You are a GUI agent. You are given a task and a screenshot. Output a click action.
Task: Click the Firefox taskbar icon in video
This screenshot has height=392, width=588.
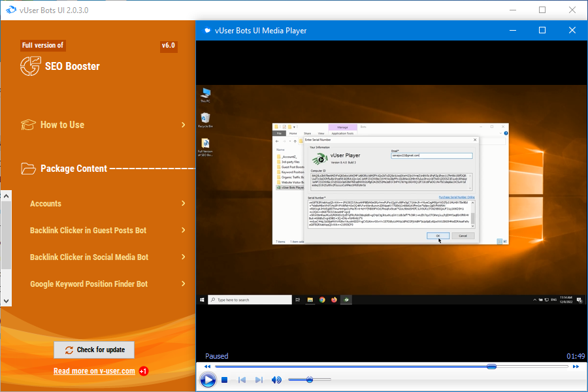[334, 300]
